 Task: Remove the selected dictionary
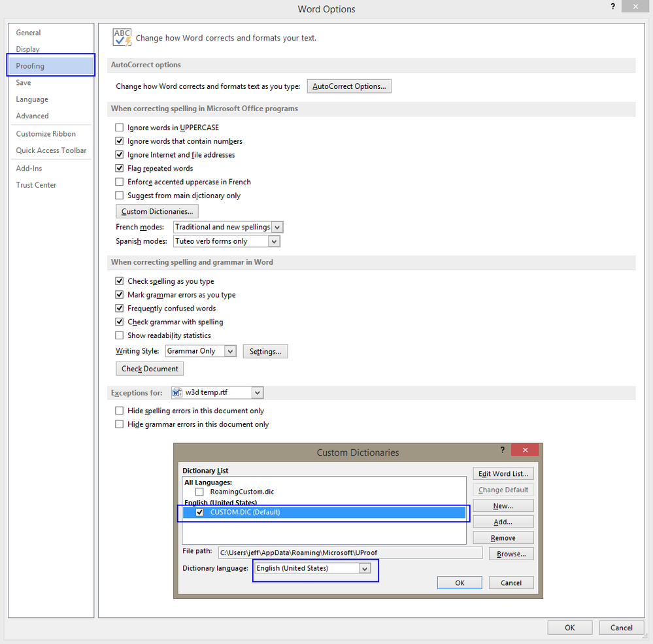503,538
